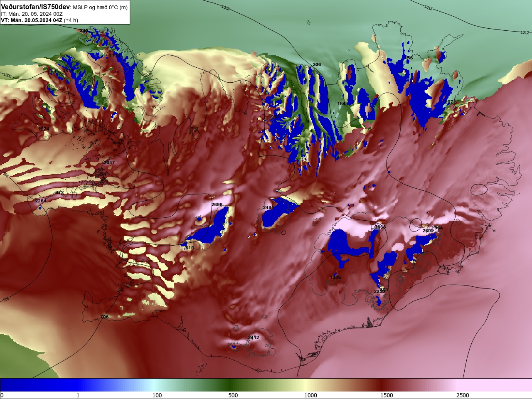The height and width of the screenshot is (399, 532).
Task: Select the 206 value on the north coast
Action: point(317,64)
